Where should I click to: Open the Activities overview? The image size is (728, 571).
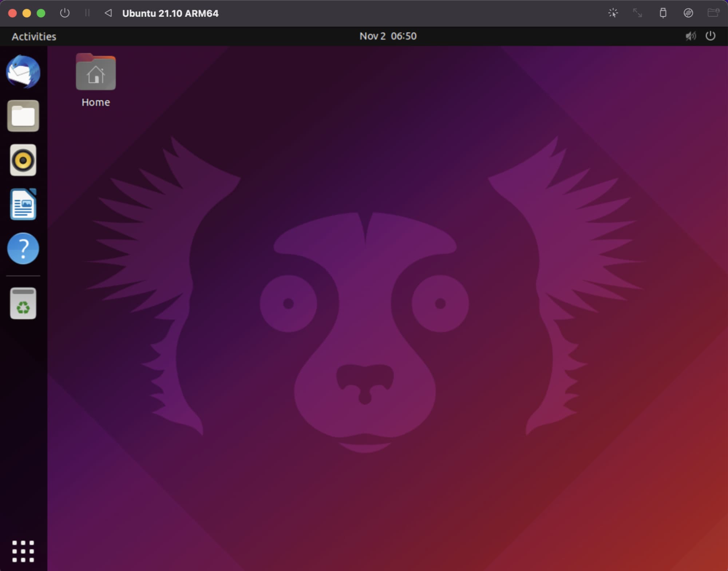pyautogui.click(x=34, y=36)
